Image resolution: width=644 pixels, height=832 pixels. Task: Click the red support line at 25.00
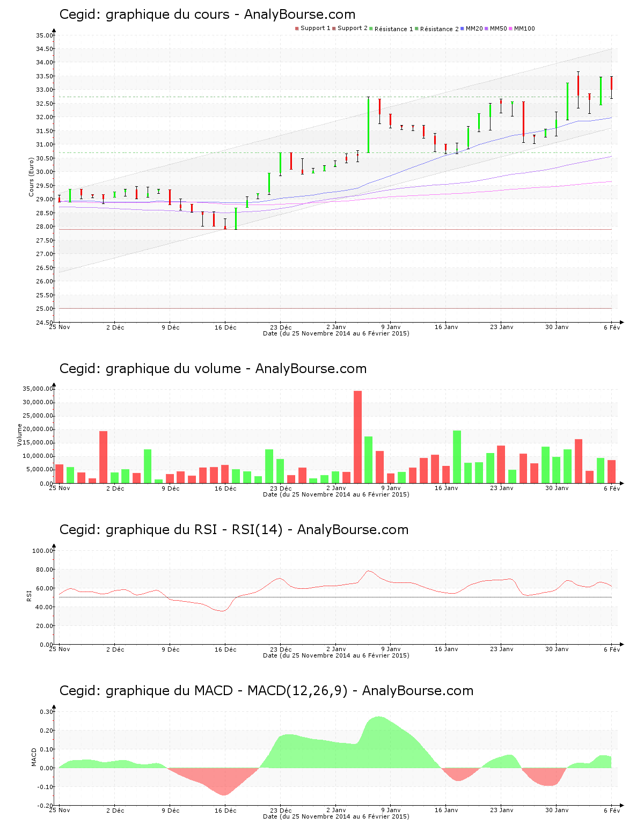[x=335, y=309]
